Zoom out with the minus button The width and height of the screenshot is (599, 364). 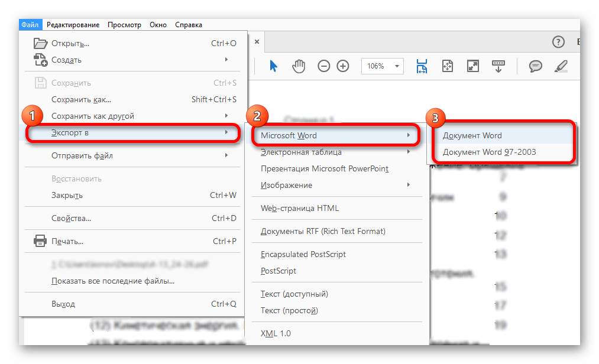323,66
